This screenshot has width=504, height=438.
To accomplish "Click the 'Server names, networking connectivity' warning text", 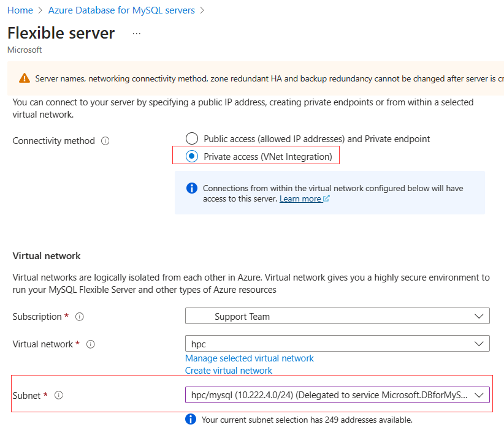I will point(269,78).
